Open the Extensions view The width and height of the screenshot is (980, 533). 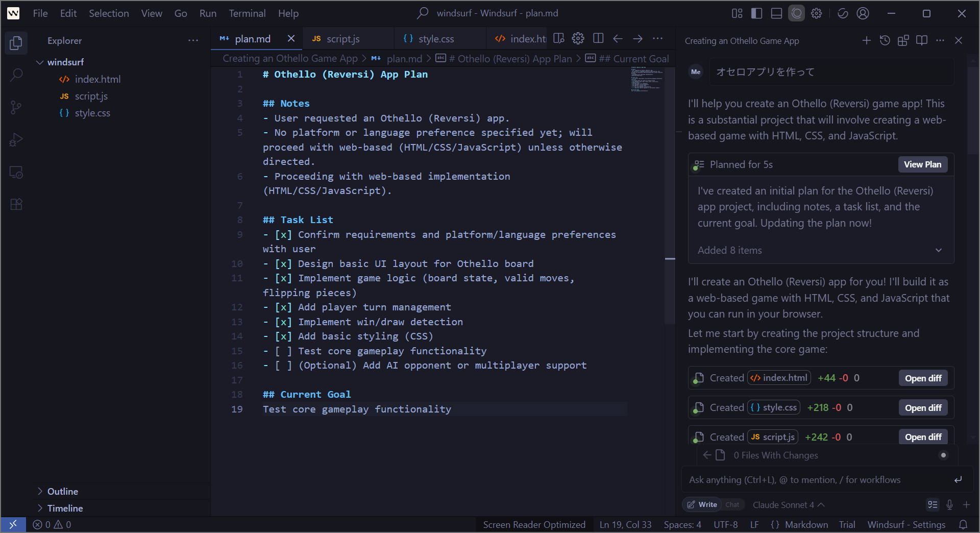(x=16, y=204)
